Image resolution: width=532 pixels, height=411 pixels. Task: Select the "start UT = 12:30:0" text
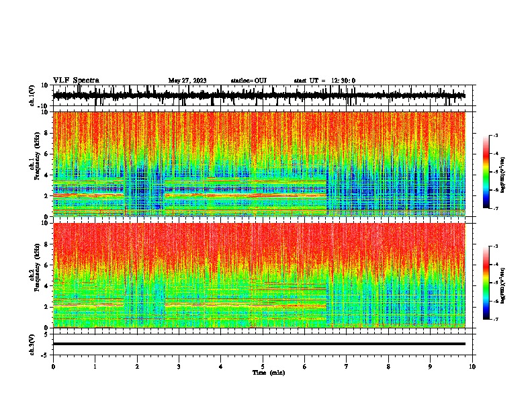324,81
